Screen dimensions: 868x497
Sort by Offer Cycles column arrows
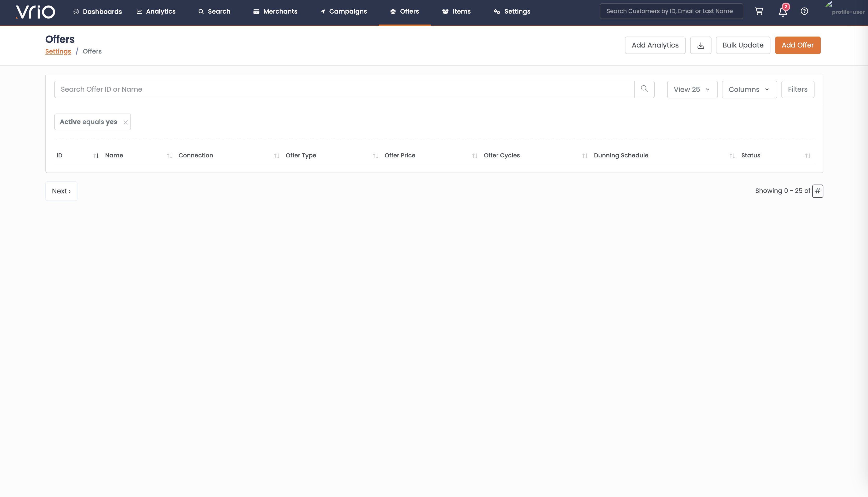pos(585,156)
